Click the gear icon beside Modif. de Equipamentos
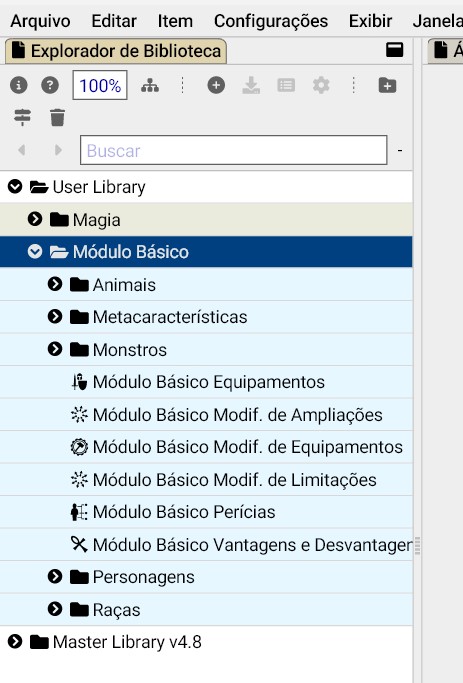 79,447
